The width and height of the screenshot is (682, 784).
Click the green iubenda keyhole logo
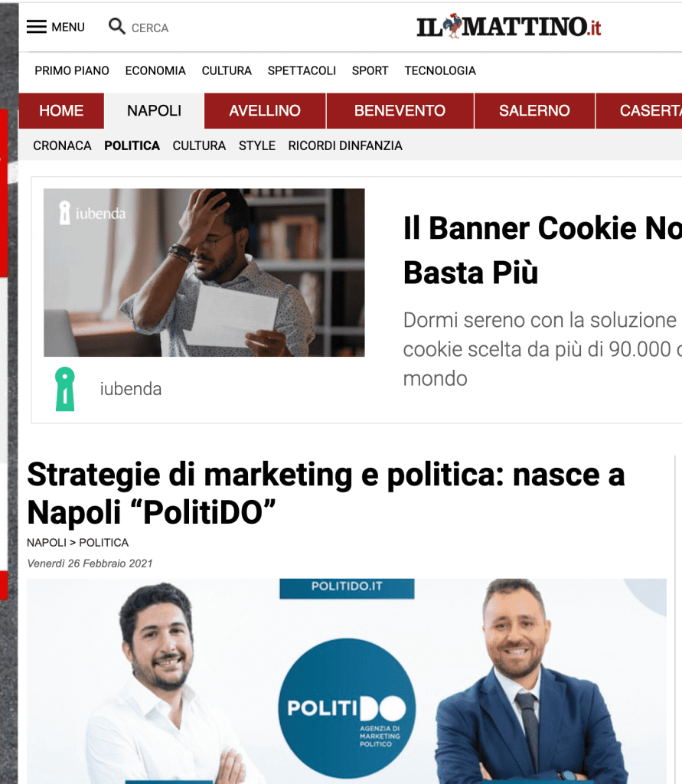tap(65, 389)
